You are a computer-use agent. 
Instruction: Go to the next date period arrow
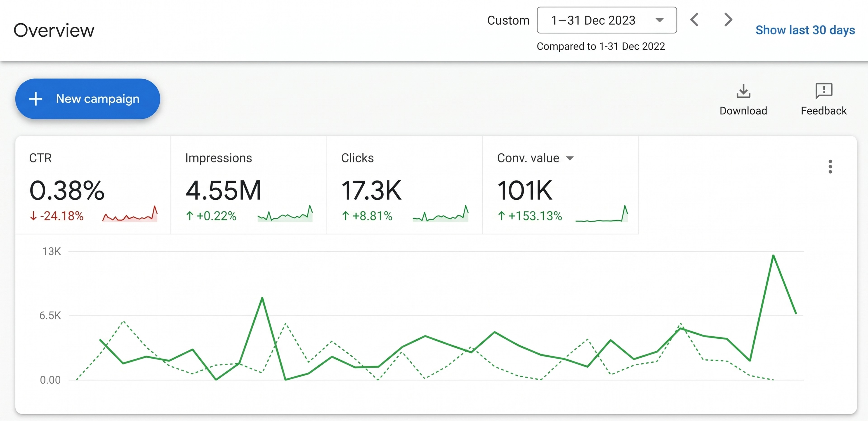[x=728, y=19]
